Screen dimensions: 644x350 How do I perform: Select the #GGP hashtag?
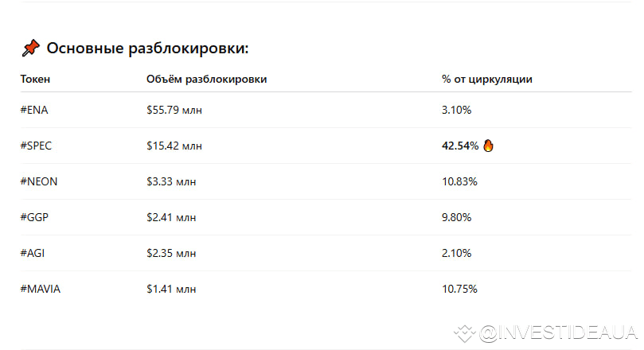pos(35,217)
